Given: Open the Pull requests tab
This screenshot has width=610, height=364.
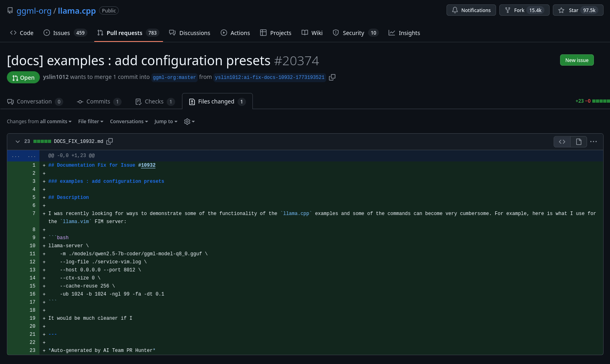Looking at the screenshot, I should coord(128,33).
